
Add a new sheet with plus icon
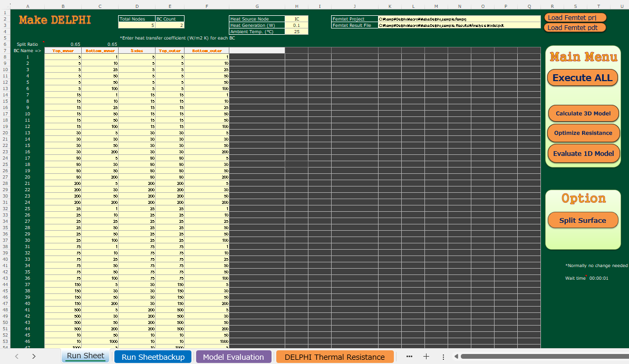(426, 357)
